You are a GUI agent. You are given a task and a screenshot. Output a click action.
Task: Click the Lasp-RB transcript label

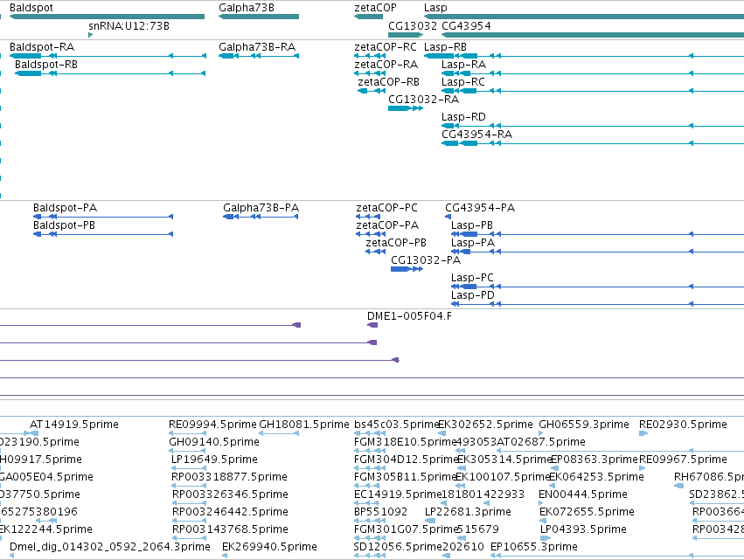(446, 47)
